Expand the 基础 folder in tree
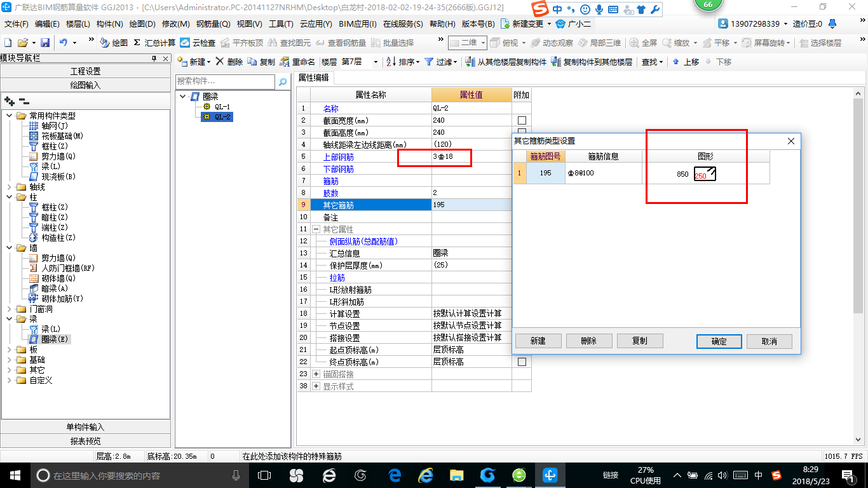The width and height of the screenshot is (868, 488). (x=9, y=360)
